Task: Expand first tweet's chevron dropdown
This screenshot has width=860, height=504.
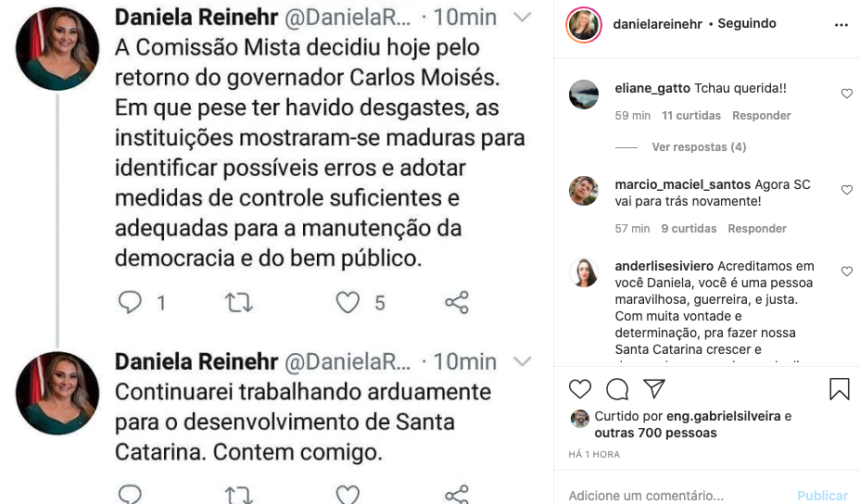Action: [523, 18]
